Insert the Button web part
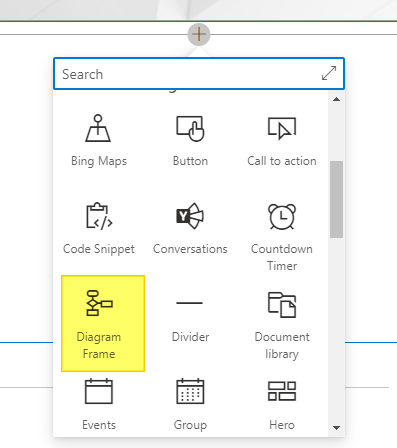The image size is (397, 448). tap(190, 141)
